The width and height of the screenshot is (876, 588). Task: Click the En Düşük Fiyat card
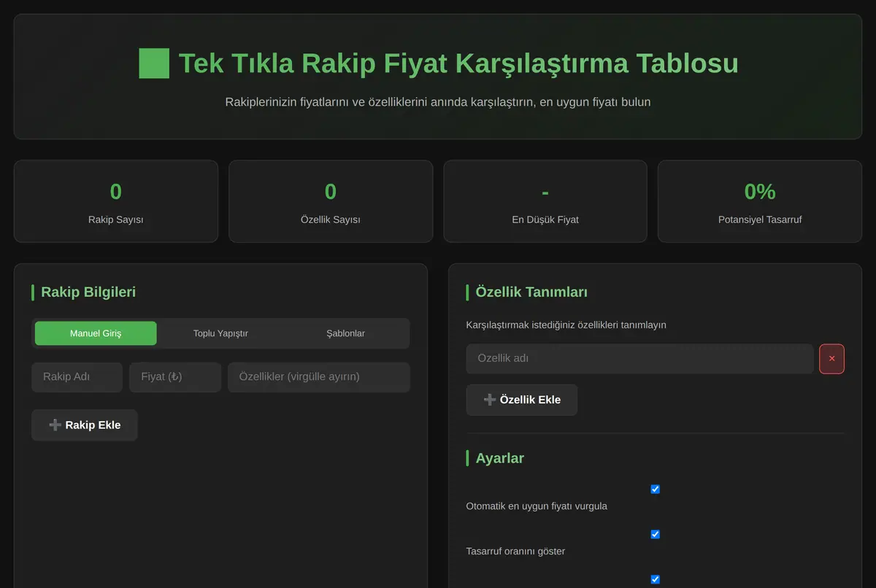pos(545,201)
